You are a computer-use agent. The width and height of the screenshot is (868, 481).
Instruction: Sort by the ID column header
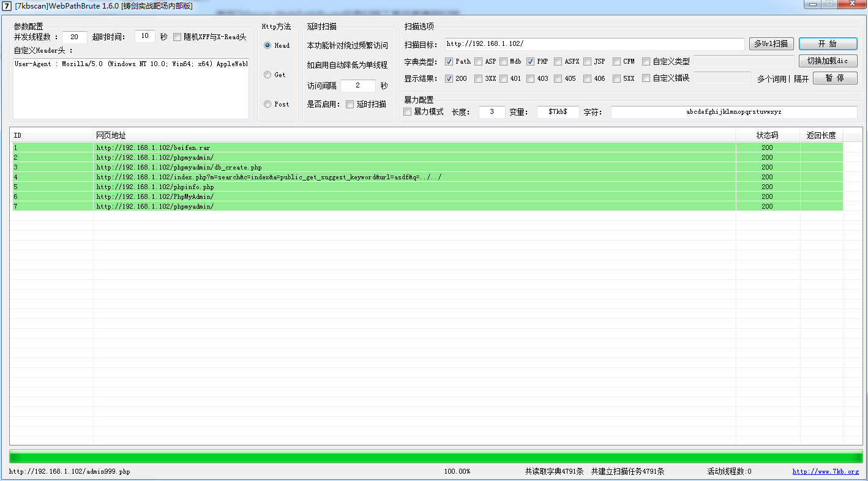52,135
